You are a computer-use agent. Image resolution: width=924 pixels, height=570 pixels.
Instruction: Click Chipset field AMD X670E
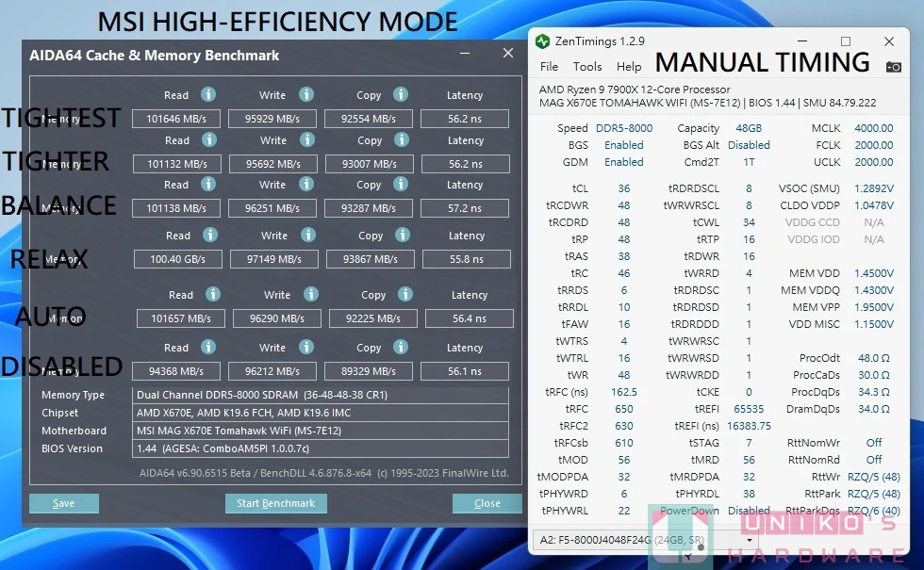(321, 413)
